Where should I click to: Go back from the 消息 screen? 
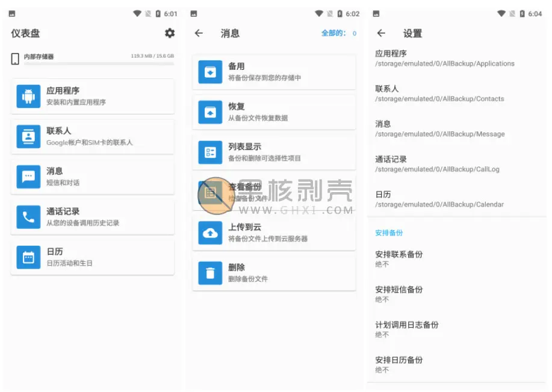pos(199,33)
